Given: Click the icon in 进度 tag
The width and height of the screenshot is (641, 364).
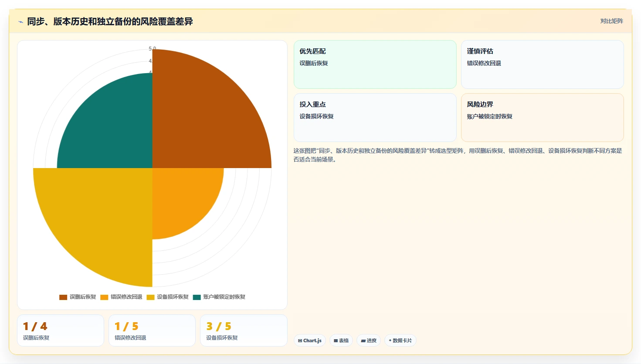Looking at the screenshot, I should tap(363, 340).
